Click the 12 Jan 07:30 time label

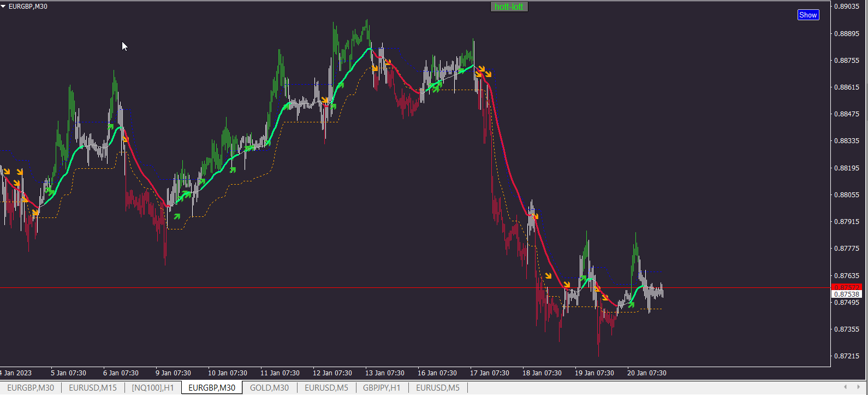(332, 373)
